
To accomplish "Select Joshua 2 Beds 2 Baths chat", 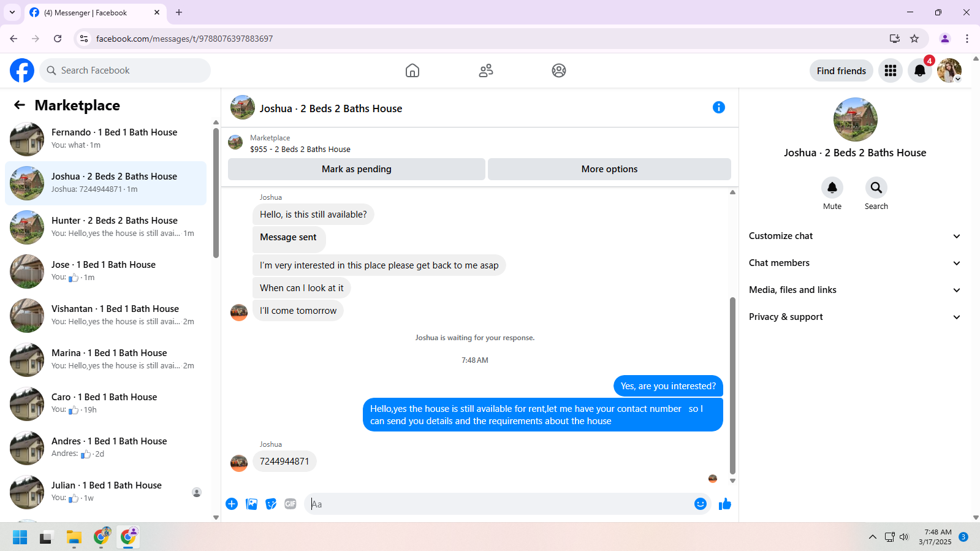I will [105, 183].
